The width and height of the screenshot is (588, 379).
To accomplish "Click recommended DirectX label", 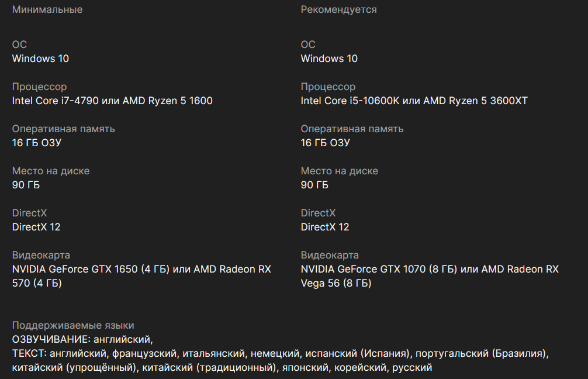I will click(x=318, y=213).
